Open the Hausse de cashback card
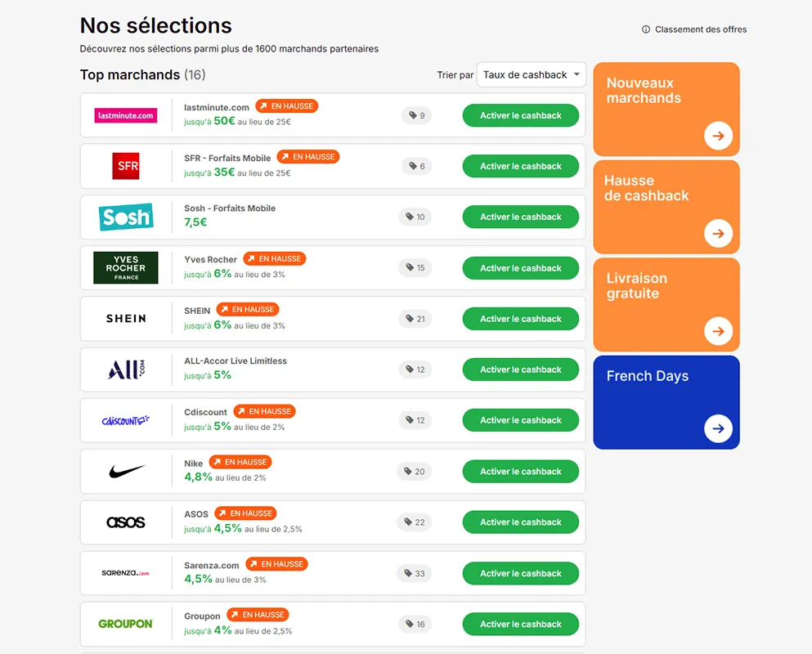Screen dimensions: 812x654 pos(666,206)
